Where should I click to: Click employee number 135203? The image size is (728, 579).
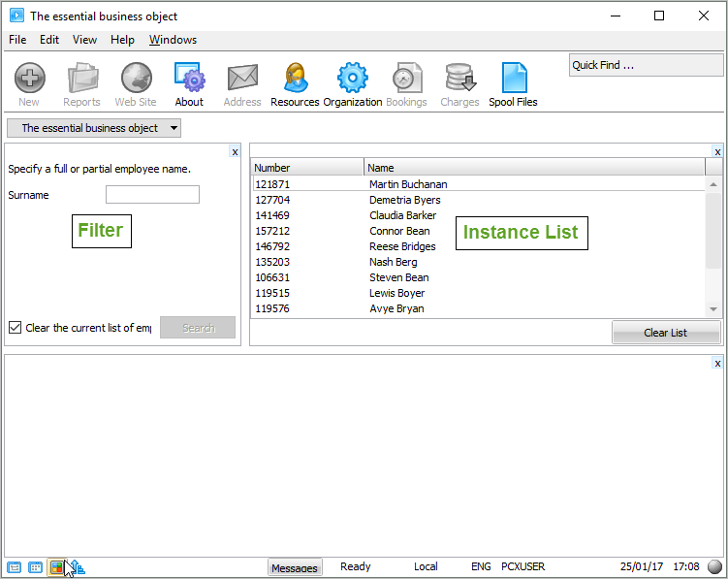click(x=272, y=262)
